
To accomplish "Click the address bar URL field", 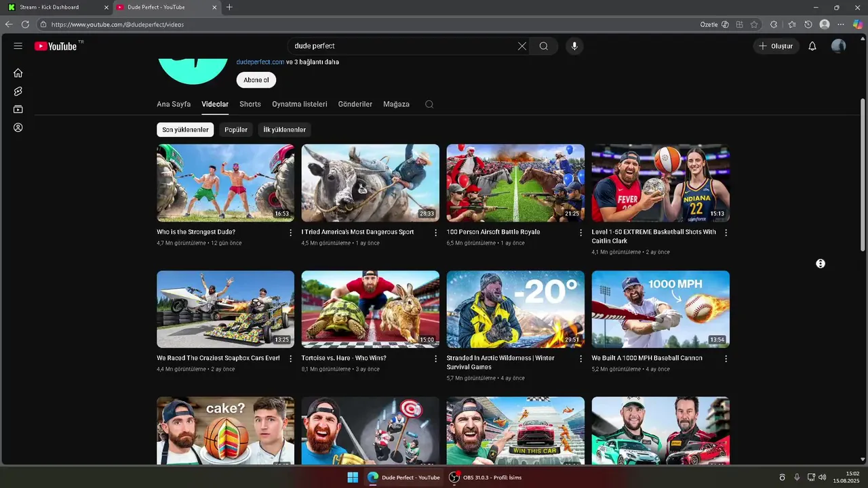I will point(366,24).
